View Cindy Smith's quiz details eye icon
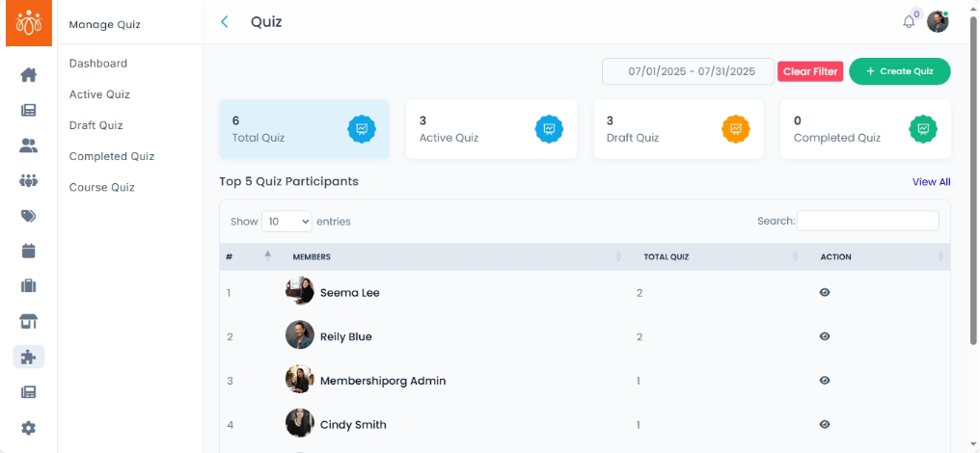The height and width of the screenshot is (453, 980). coord(825,424)
